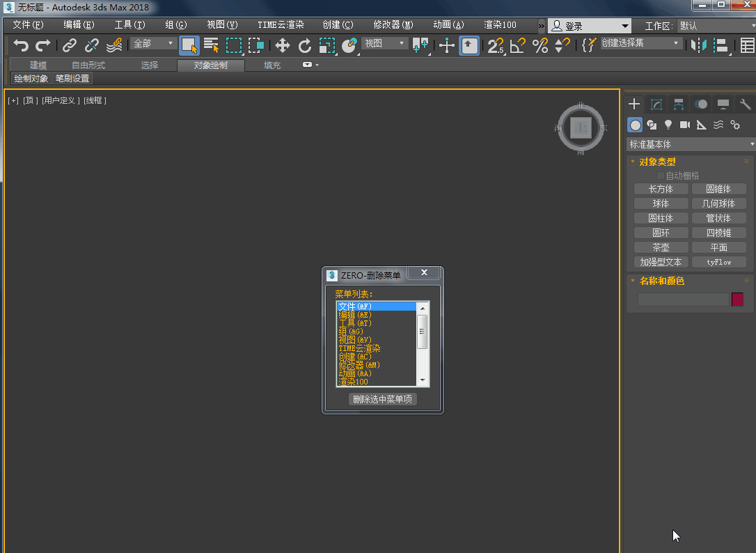The image size is (756, 553).
Task: Click the Mirror tool icon in the toolbar
Action: pyautogui.click(x=698, y=46)
